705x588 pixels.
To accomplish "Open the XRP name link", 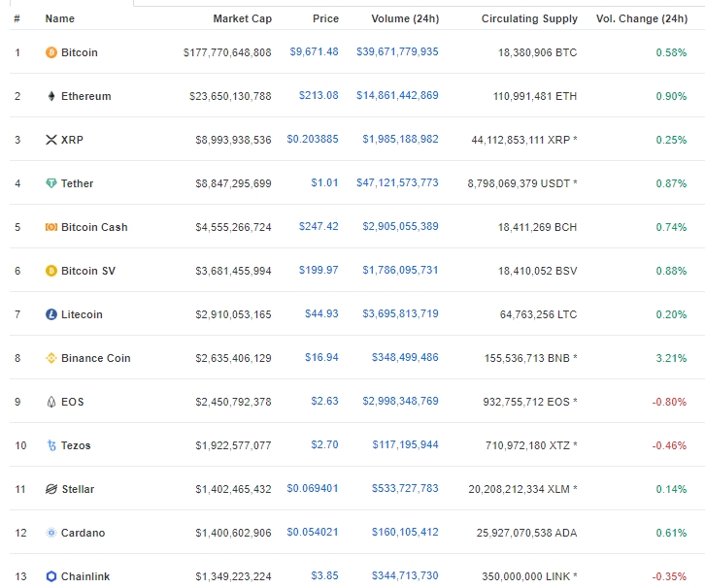I will click(x=72, y=140).
